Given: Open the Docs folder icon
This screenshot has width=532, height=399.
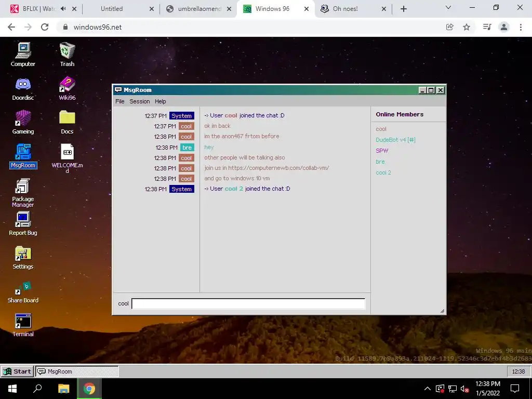Looking at the screenshot, I should 67,122.
